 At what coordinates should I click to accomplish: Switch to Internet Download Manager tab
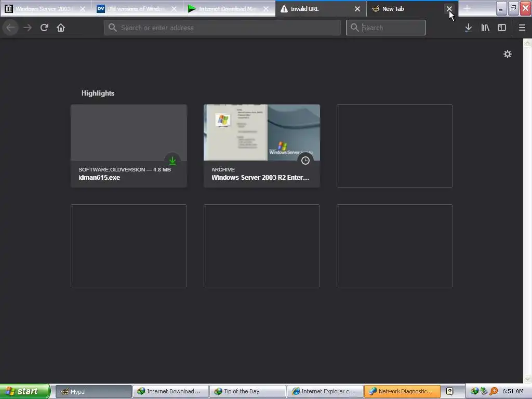[229, 9]
